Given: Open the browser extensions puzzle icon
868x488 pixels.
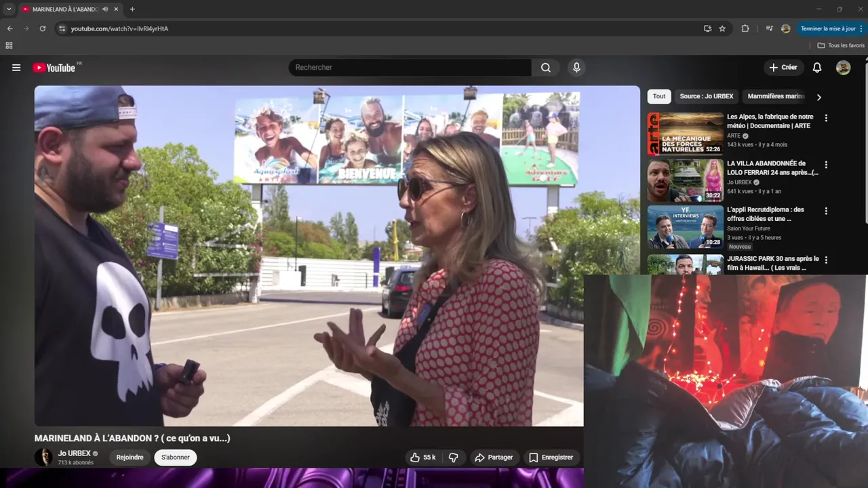Looking at the screenshot, I should click(745, 28).
